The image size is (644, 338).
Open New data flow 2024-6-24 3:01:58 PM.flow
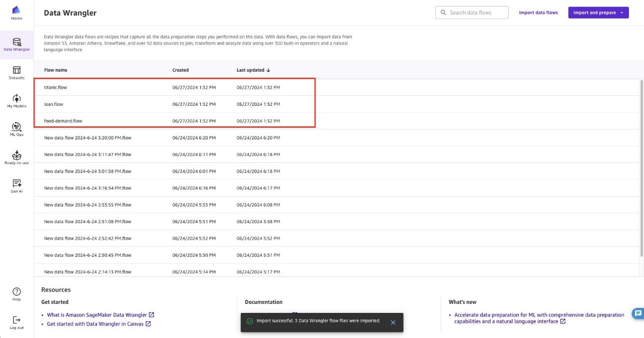[88, 171]
